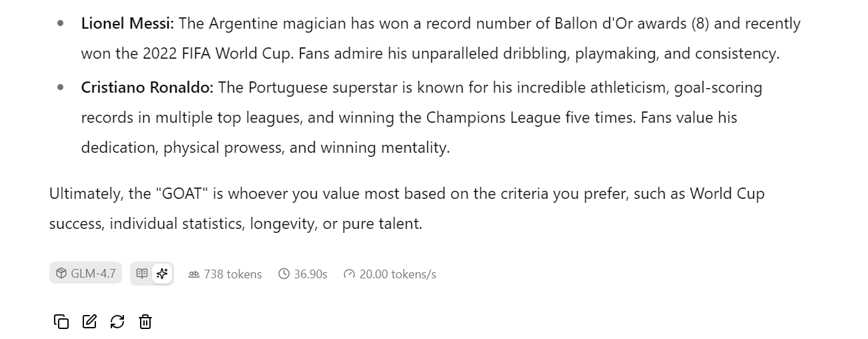Switch to the open-book view toggle
The image size is (868, 339).
[x=142, y=274]
